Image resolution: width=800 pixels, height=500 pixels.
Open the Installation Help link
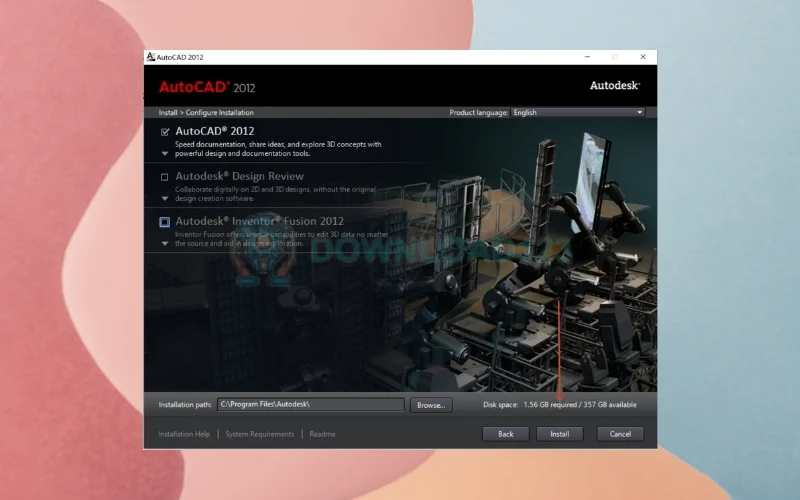184,434
